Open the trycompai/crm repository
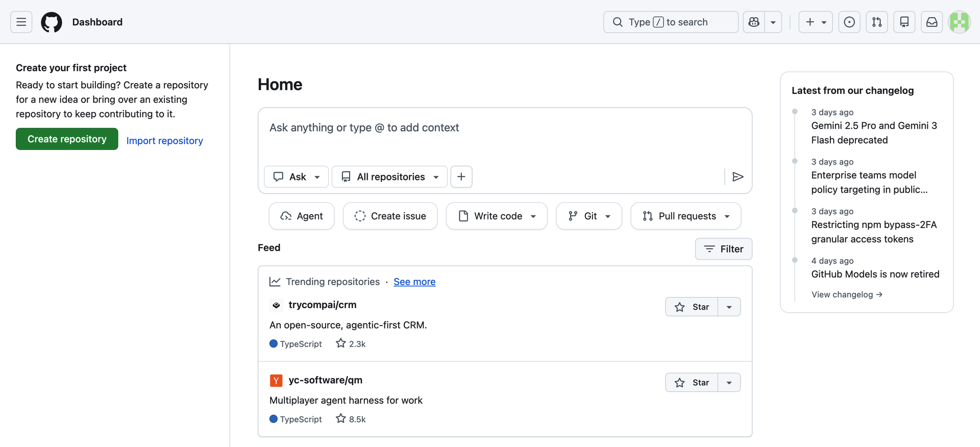 point(323,305)
